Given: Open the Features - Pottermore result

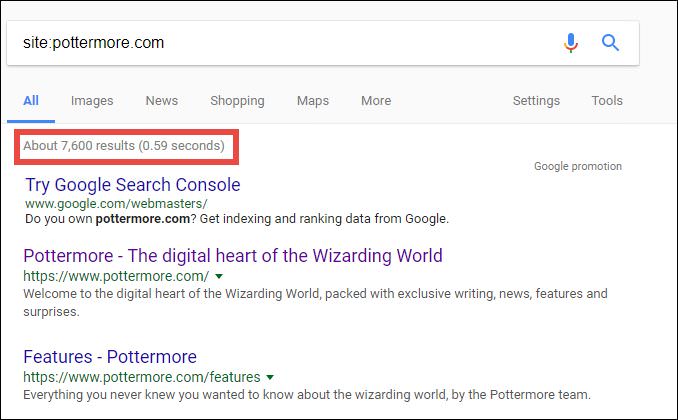Looking at the screenshot, I should [x=109, y=357].
